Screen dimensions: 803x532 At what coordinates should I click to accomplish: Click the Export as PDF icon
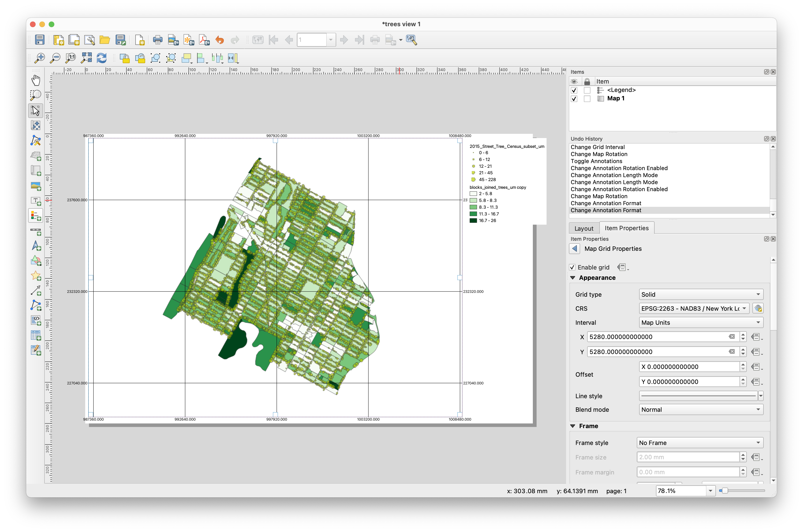(204, 40)
